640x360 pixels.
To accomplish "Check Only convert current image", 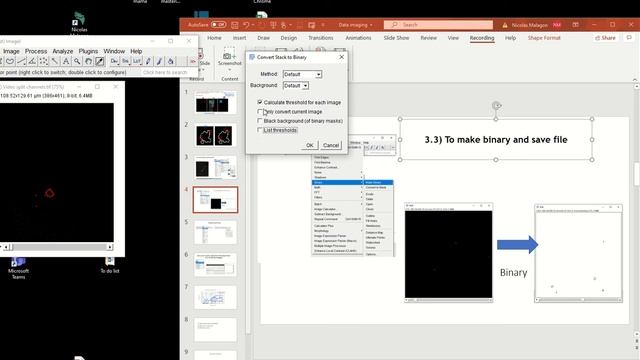I will (260, 111).
